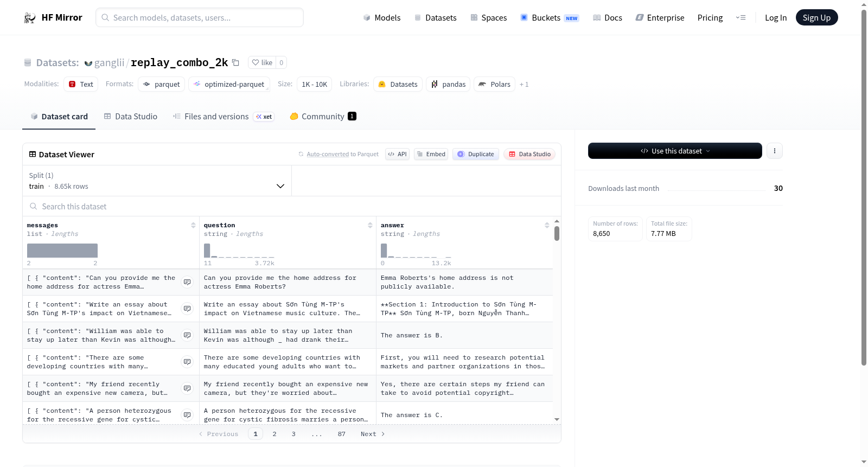Click the 1K - 10K size tag
The height and width of the screenshot is (467, 868).
(x=315, y=84)
